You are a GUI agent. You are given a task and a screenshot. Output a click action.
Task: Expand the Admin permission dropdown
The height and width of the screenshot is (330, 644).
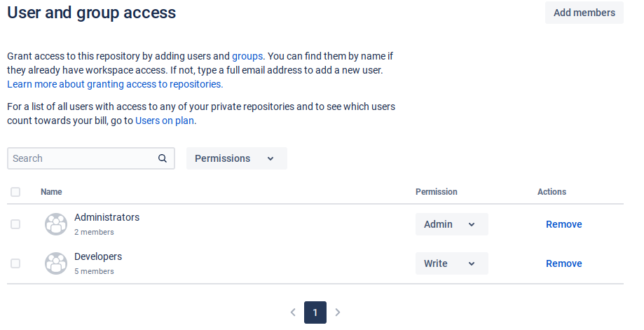pos(451,224)
